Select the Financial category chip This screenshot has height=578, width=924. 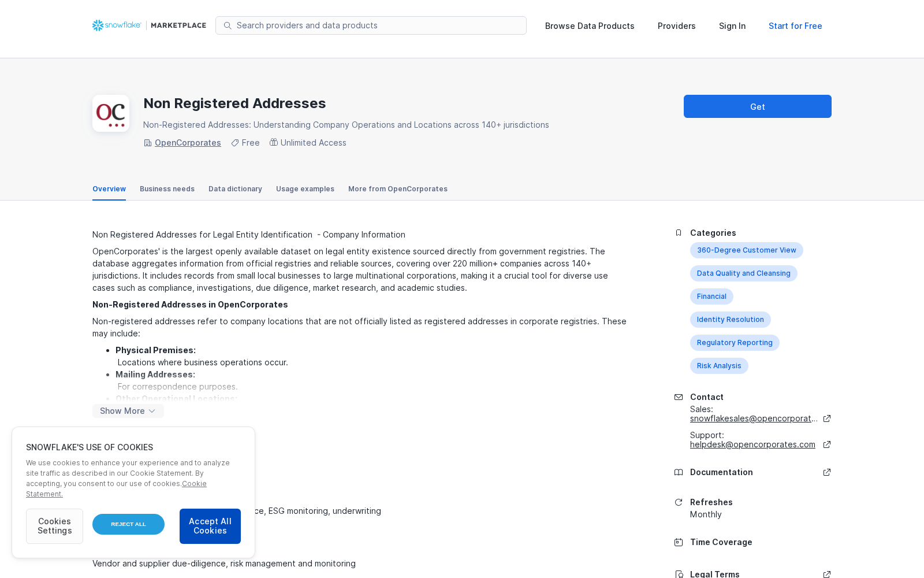pos(711,297)
